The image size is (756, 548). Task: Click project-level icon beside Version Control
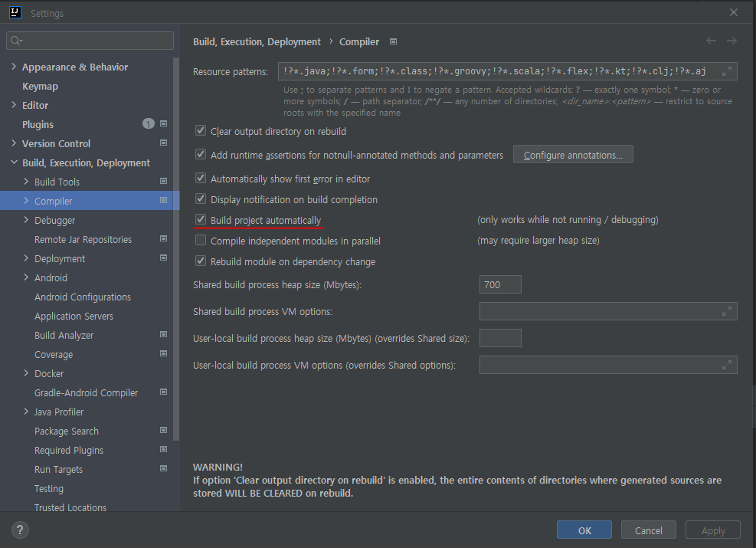coord(163,143)
